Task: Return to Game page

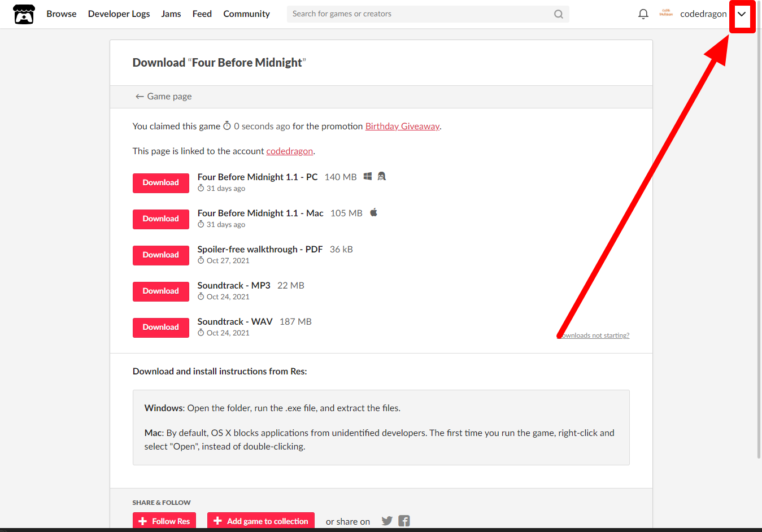Action: pos(163,97)
